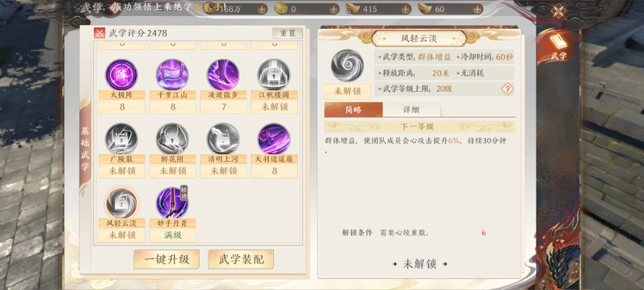This screenshot has height=290, width=644.
Task: Add currency with plus next to 60
Action: tap(477, 9)
